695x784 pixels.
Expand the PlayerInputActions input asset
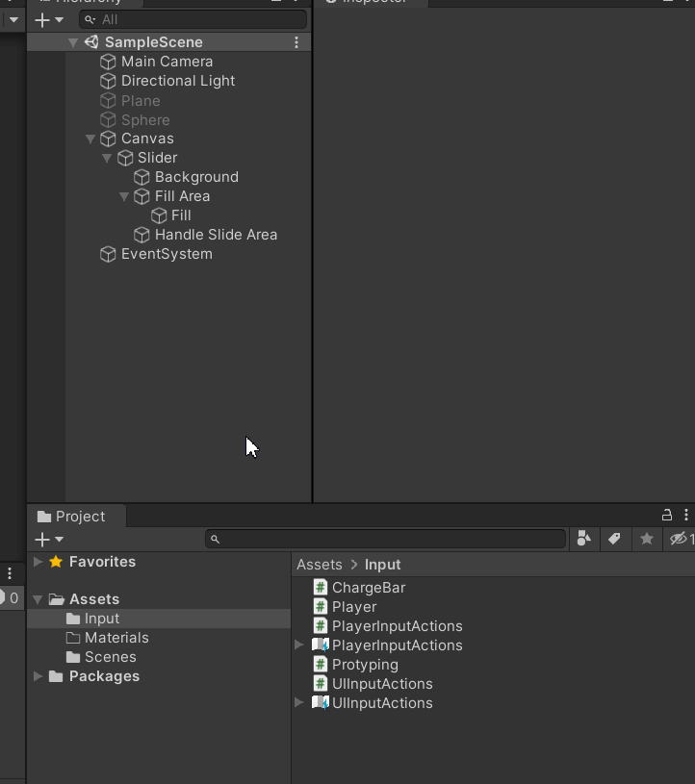pos(298,645)
